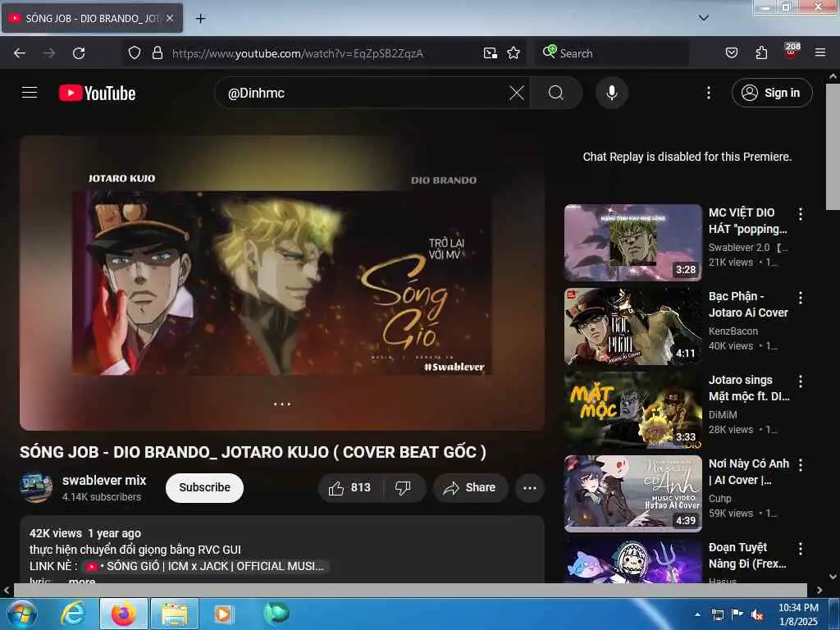Open Firefox application hamburger menu
Screen dimensions: 840x630
click(x=819, y=52)
